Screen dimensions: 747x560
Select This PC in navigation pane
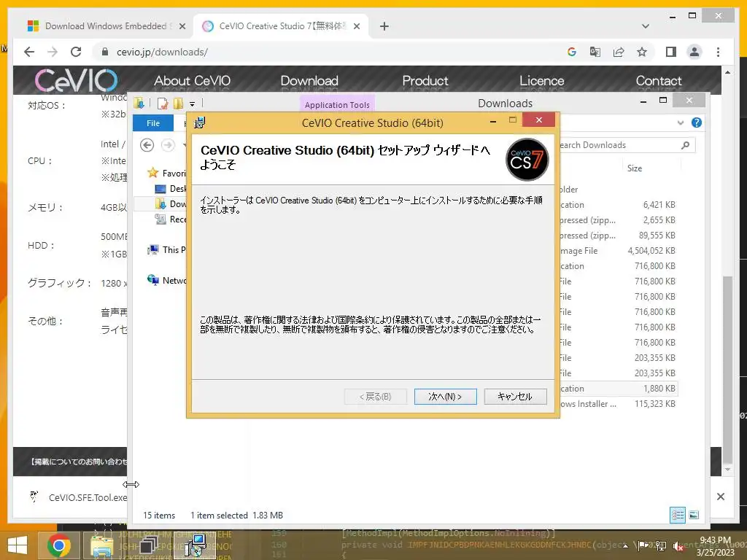(x=167, y=249)
